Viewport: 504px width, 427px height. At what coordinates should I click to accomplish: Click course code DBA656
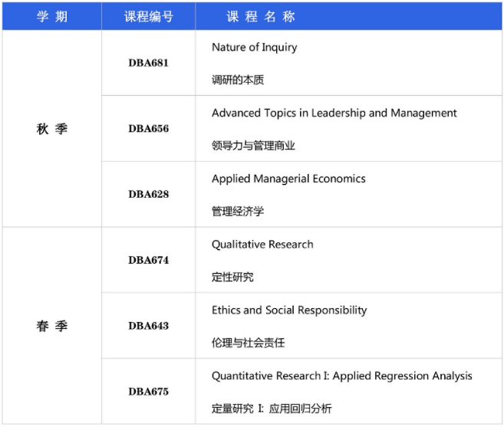(148, 129)
